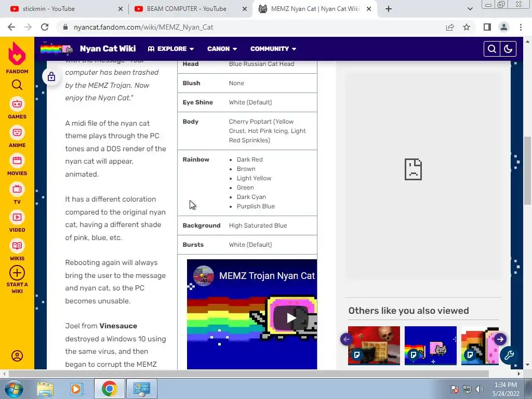Click the scroll right arrow of horizontal scrollbar
Viewport: 532px width, 399px height.
(518, 374)
